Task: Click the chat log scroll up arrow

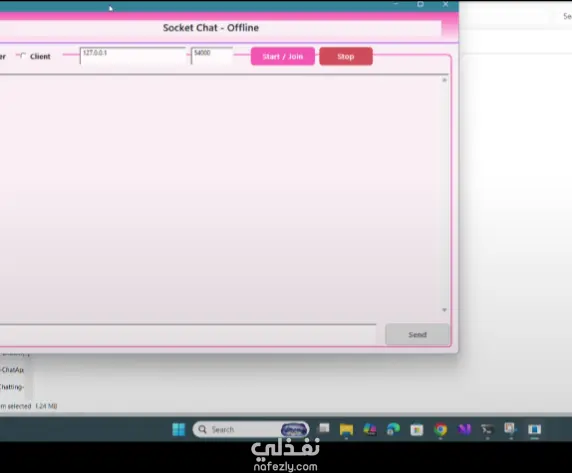Action: (444, 80)
